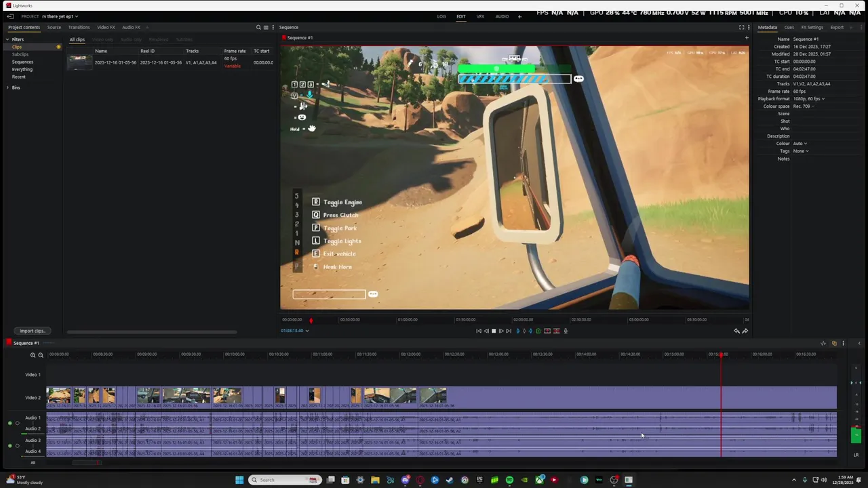Viewport: 868px width, 488px height.
Task: Switch to the AUDIO workspace tab
Action: (x=502, y=16)
